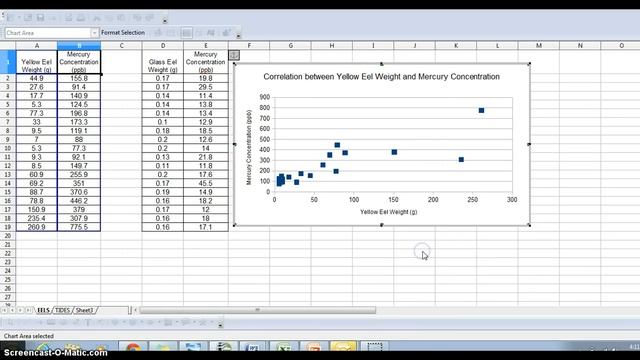640x360 pixels.
Task: Click the previous-sheet navigation arrow
Action: tap(12, 310)
